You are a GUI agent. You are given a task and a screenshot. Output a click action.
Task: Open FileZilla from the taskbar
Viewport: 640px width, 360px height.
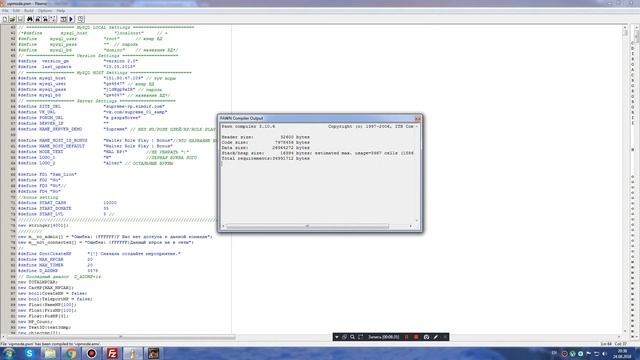tap(112, 353)
